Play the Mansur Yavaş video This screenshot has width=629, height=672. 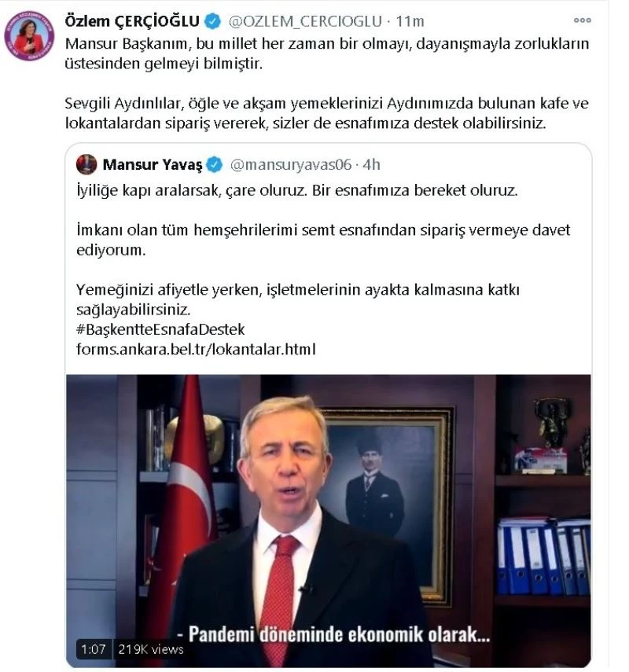pyautogui.click(x=329, y=520)
